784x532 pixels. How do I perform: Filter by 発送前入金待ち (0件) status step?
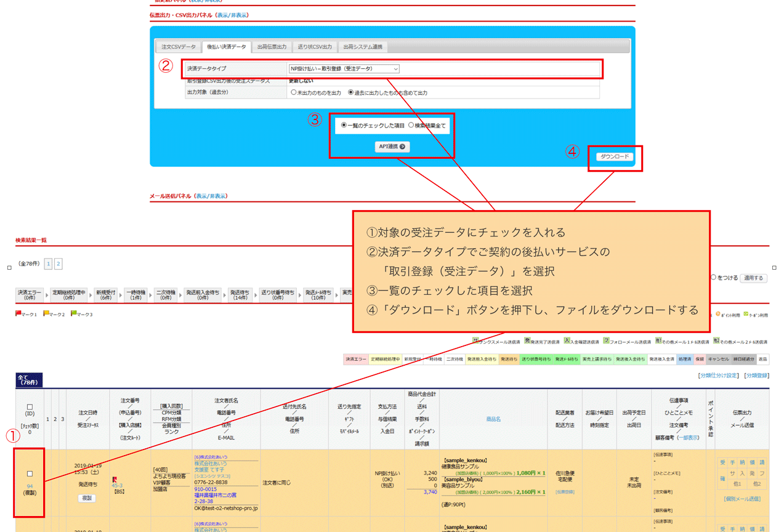click(203, 295)
